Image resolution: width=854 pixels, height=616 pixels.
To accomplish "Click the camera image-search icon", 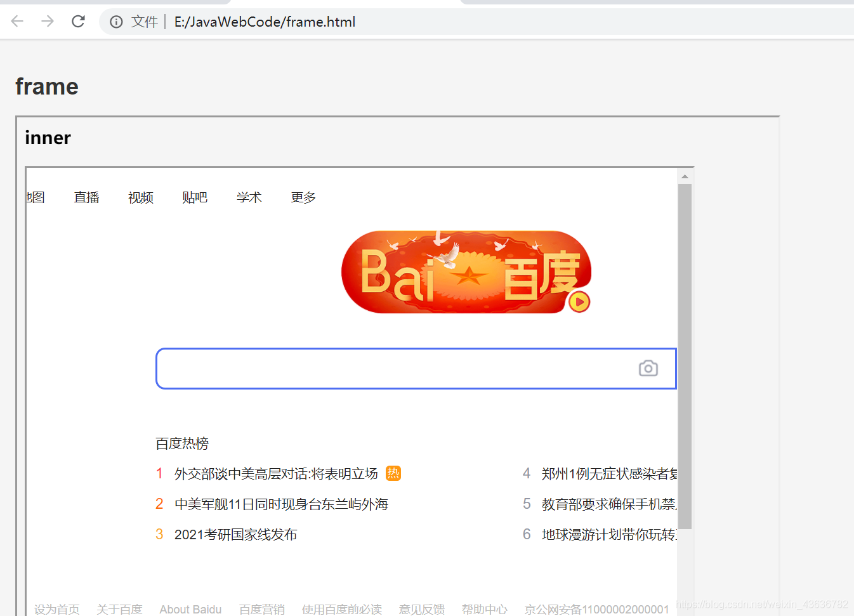I will (x=648, y=369).
